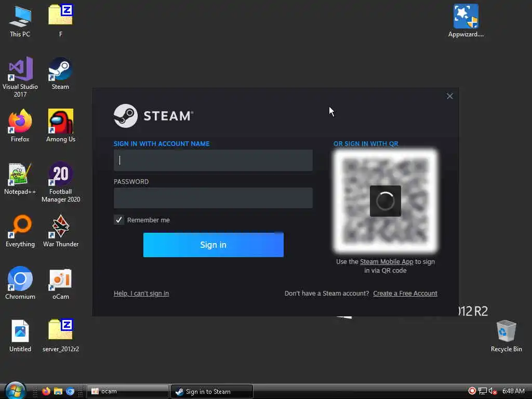Viewport: 532px width, 399px height.
Task: Click the blue Sign in button
Action: 213,245
